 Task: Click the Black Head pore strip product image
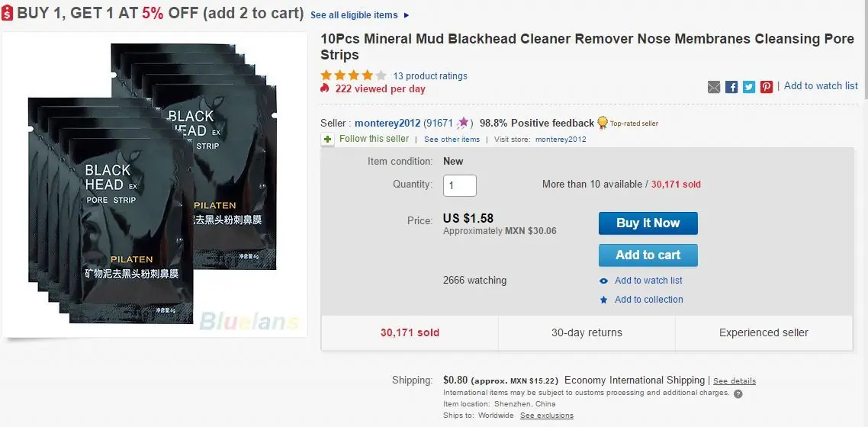point(153,185)
